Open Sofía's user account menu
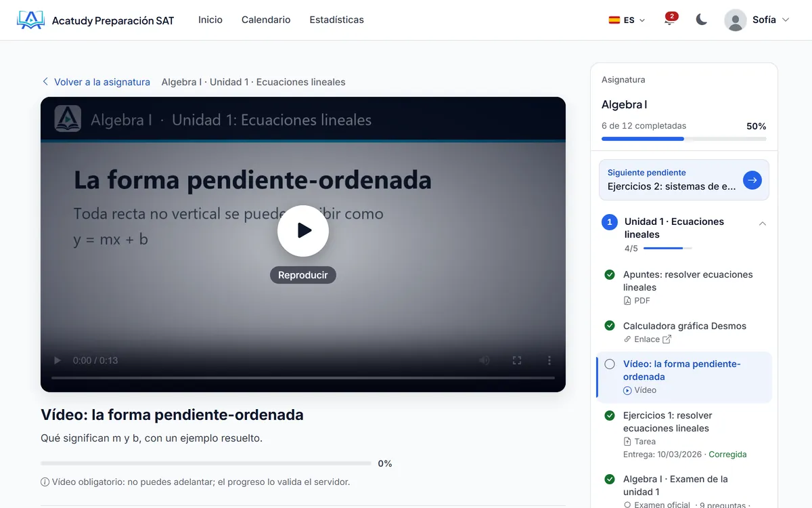 click(x=757, y=20)
